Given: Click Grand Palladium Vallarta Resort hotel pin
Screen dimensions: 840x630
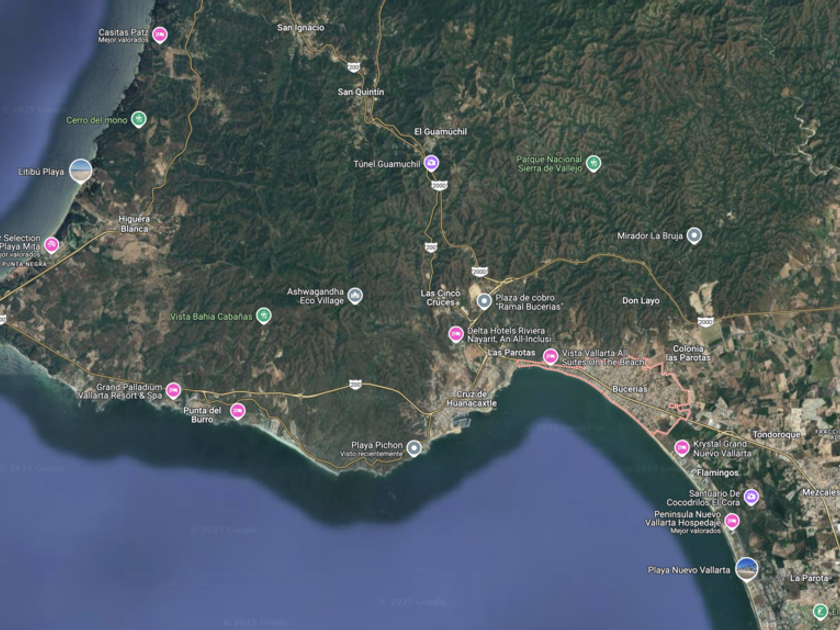Looking at the screenshot, I should click(x=173, y=391).
